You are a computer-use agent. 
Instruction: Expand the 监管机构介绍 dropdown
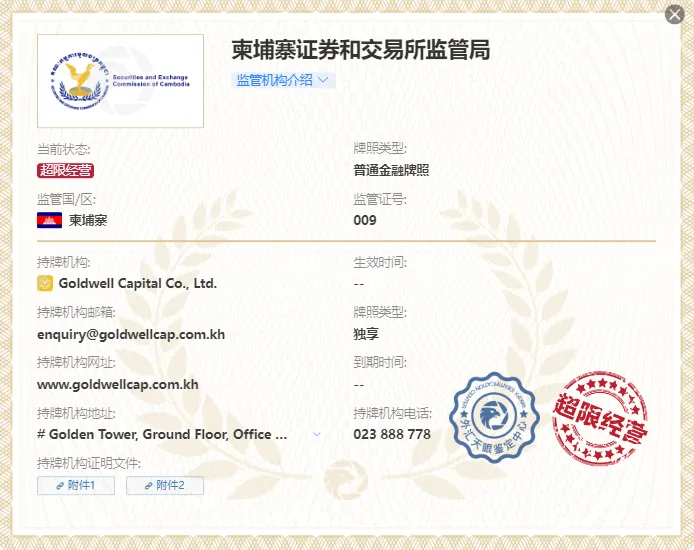pyautogui.click(x=283, y=80)
